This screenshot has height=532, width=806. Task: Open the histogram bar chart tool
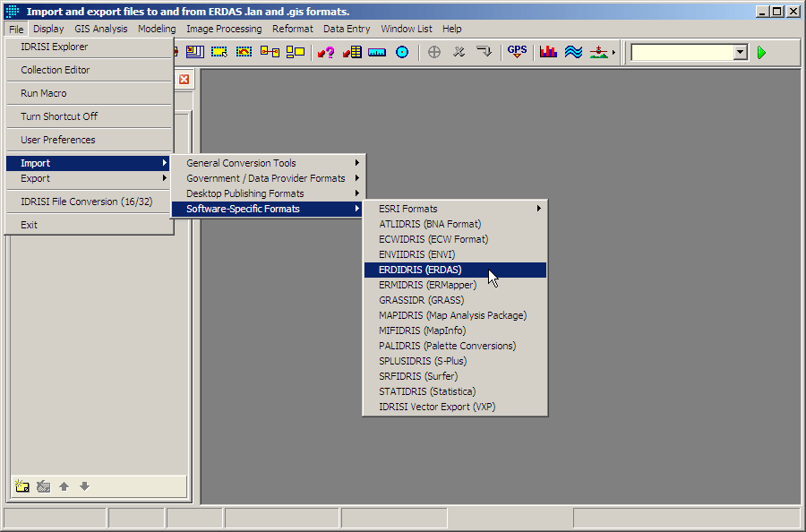pyautogui.click(x=548, y=52)
